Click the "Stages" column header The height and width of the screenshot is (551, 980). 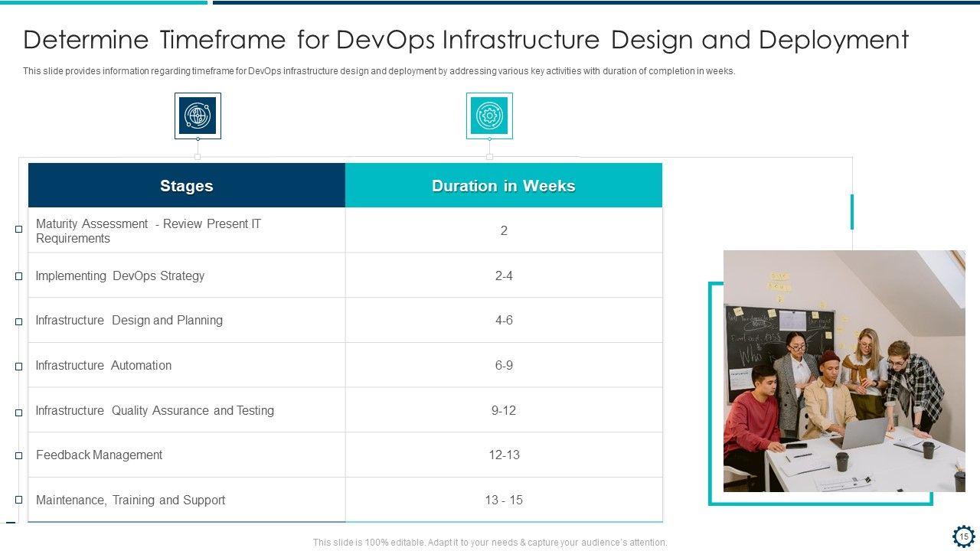[187, 185]
